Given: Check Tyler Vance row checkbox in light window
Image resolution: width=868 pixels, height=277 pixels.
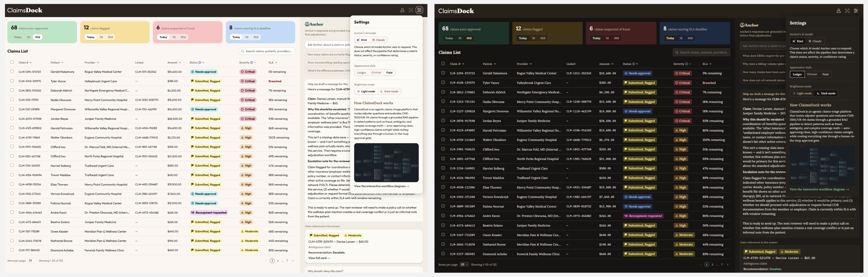Looking at the screenshot, I should coord(12,81).
